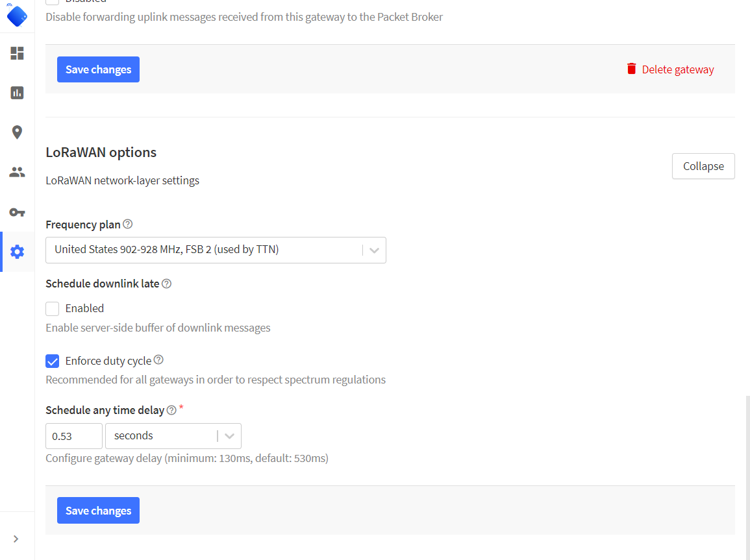This screenshot has height=560, width=750.
Task: Click help icon next to Schedule downlink late
Action: [167, 284]
